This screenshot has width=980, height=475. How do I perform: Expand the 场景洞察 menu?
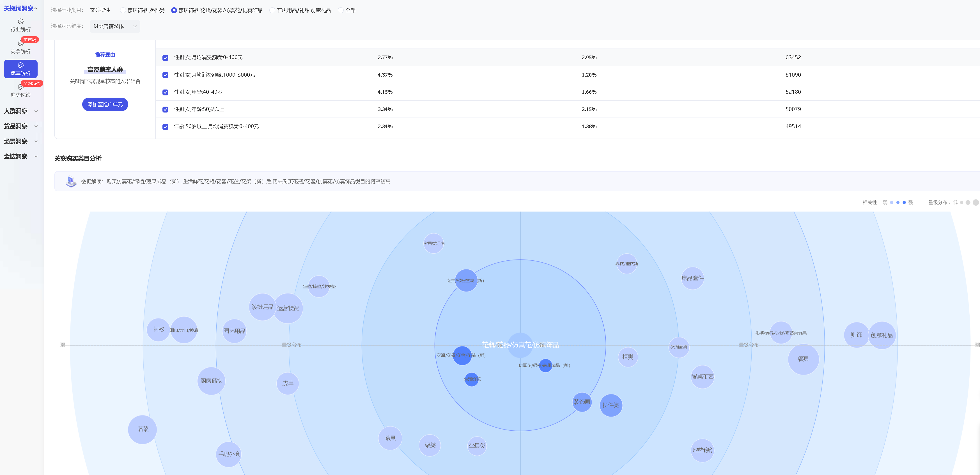point(20,141)
